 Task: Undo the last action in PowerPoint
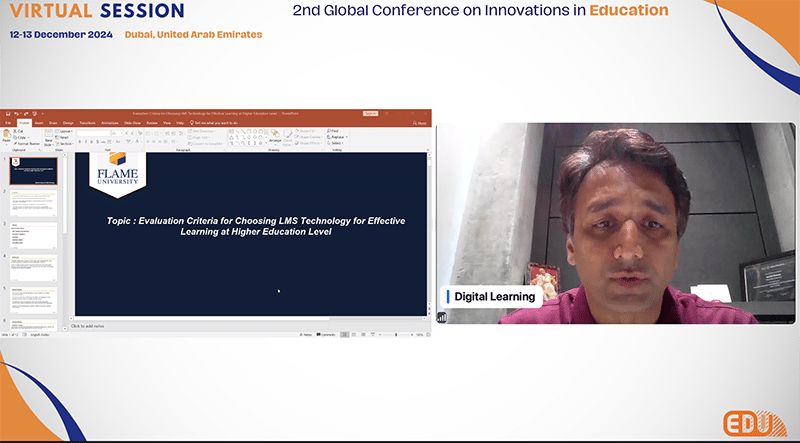16,114
